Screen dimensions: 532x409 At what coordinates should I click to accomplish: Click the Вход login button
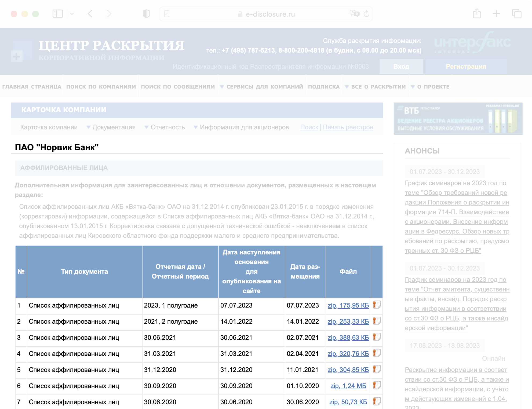pos(401,67)
